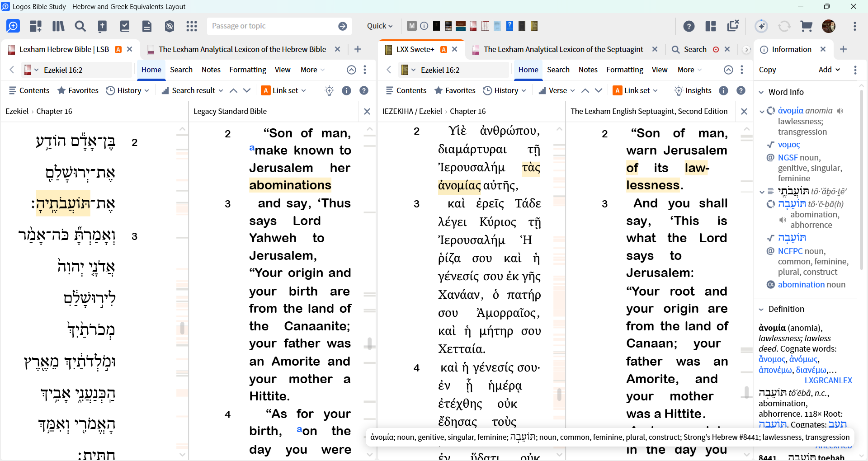Open the panel layout chooser icon
Screen dimensions: 868x461
click(x=711, y=26)
